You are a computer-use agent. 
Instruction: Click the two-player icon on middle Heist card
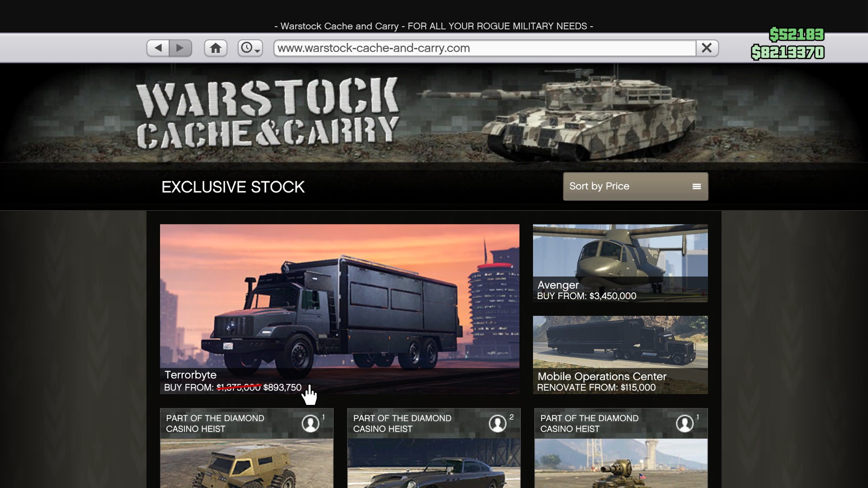[x=497, y=423]
